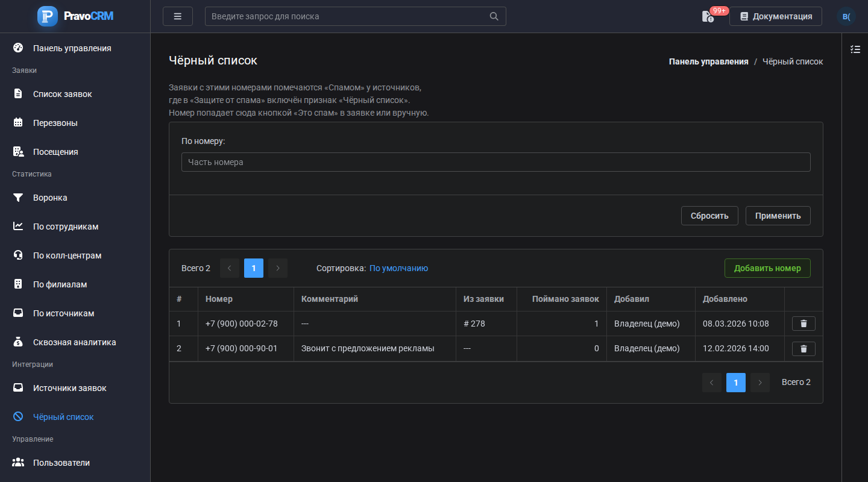
Task: Click the Применить filter button
Action: click(x=778, y=216)
